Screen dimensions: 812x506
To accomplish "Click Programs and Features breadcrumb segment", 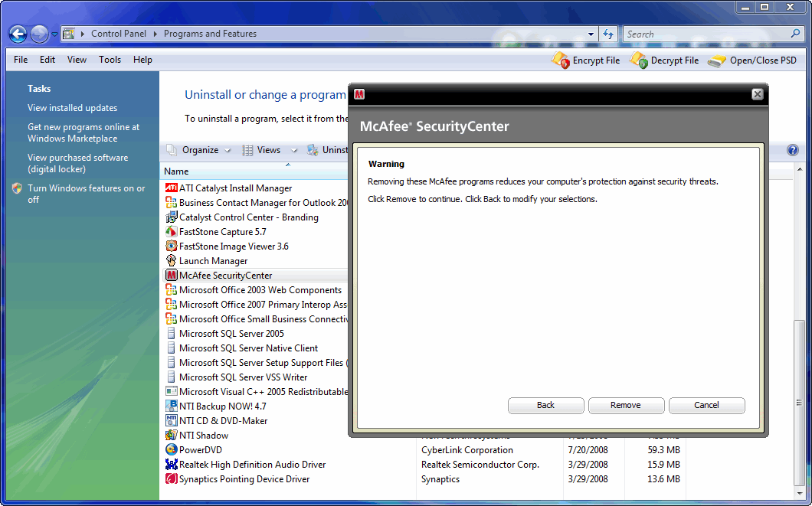I will tap(210, 34).
